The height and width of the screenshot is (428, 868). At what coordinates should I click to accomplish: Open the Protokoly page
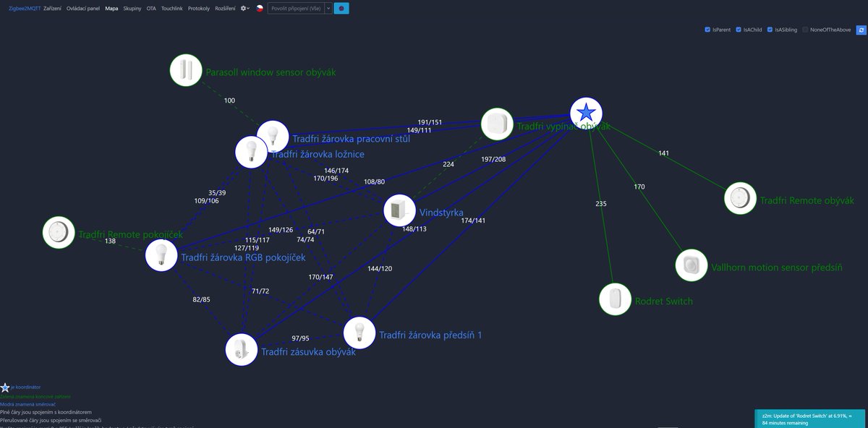199,8
